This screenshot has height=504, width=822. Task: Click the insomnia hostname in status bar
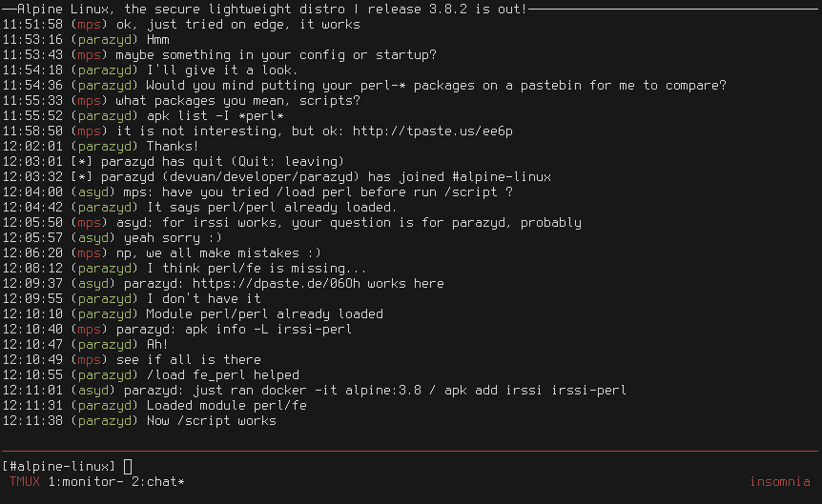[779, 481]
